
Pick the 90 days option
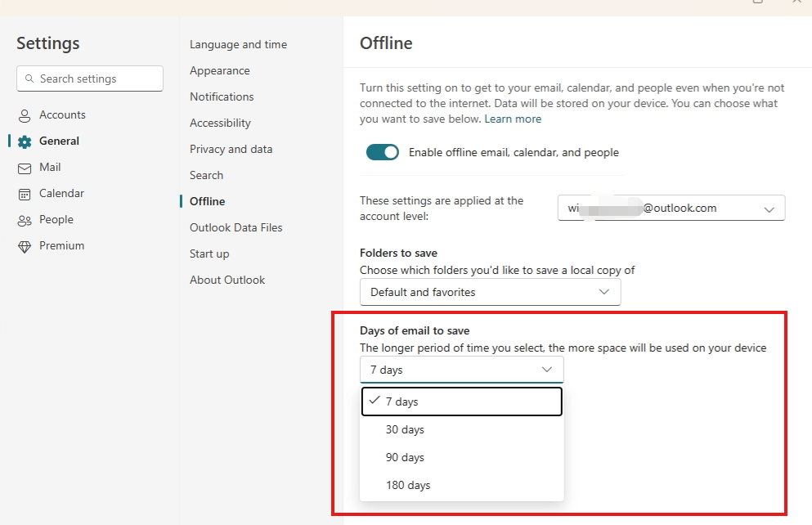point(461,457)
